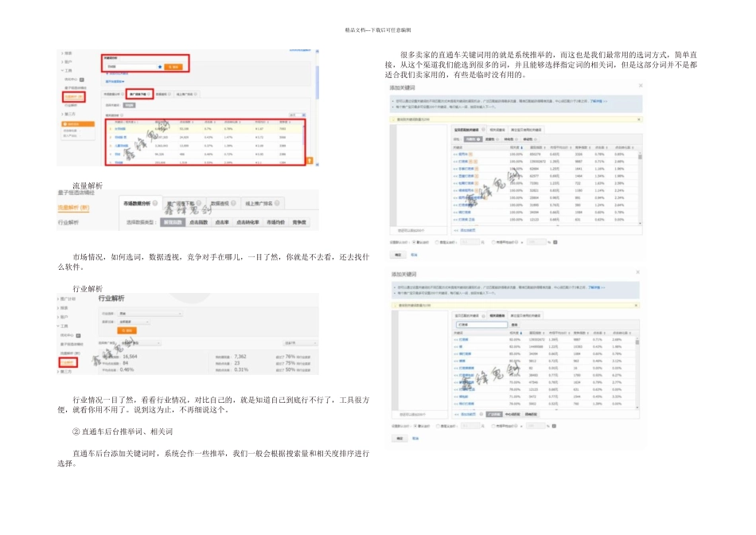Open the second filter dropdown under 行业选择
756x535 pixels.
point(134,322)
